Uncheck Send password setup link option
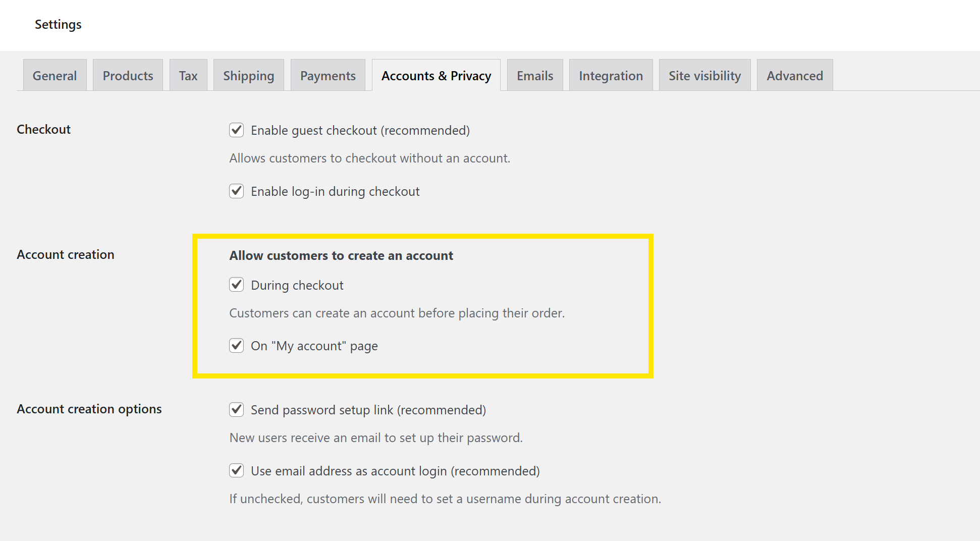Screen dimensions: 980x541 (237, 409)
